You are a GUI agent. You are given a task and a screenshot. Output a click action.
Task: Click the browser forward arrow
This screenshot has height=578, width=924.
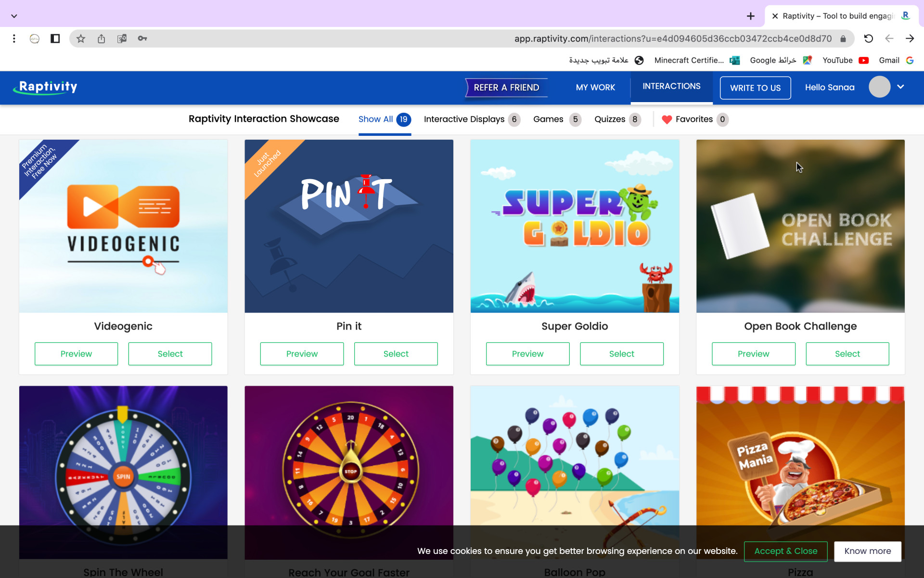pos(910,39)
